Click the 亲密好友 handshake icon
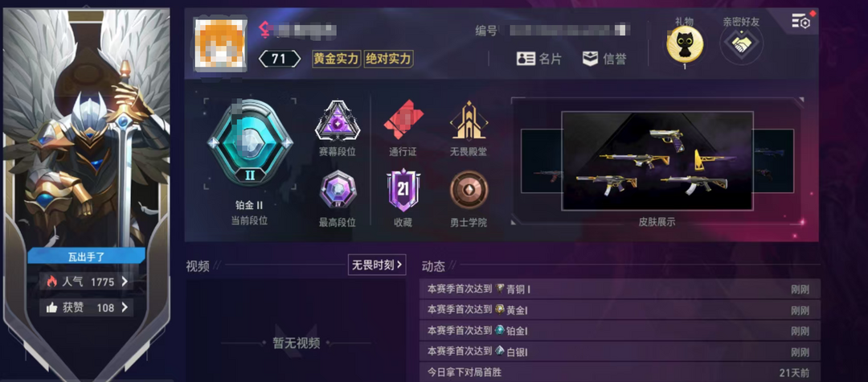Viewport: 868px width, 382px height. [x=741, y=44]
